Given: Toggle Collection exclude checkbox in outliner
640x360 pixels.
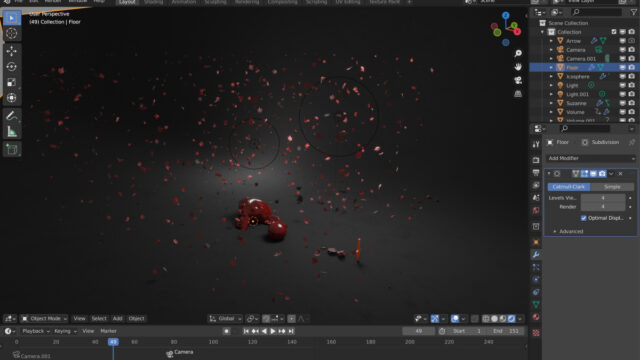Looking at the screenshot, I should pos(614,32).
